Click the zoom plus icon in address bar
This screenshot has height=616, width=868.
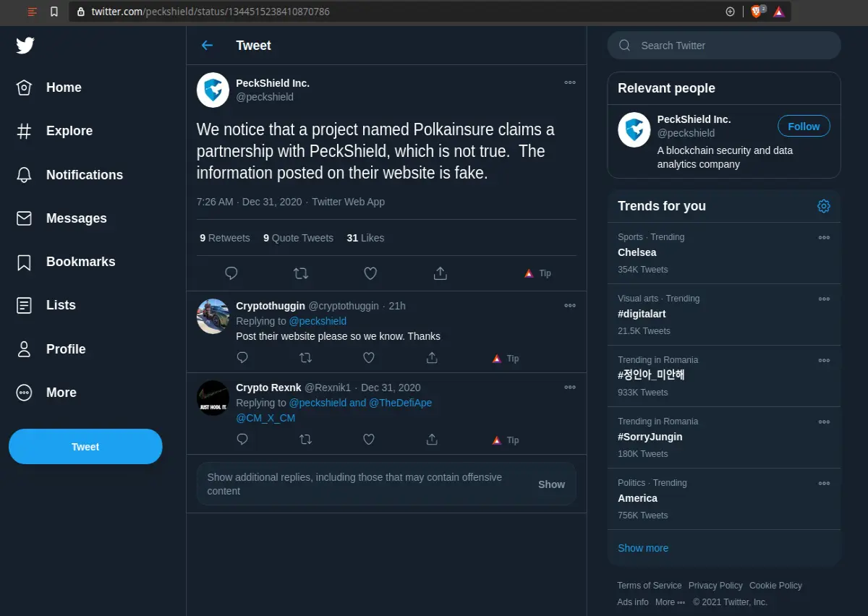point(730,12)
